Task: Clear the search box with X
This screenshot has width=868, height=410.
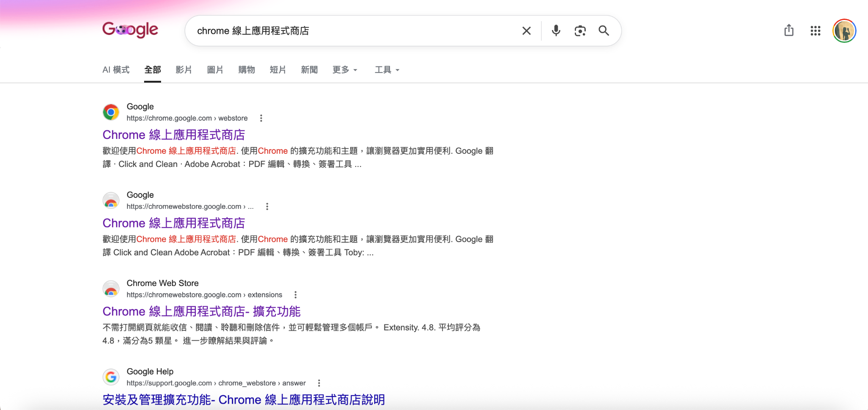Action: click(526, 31)
